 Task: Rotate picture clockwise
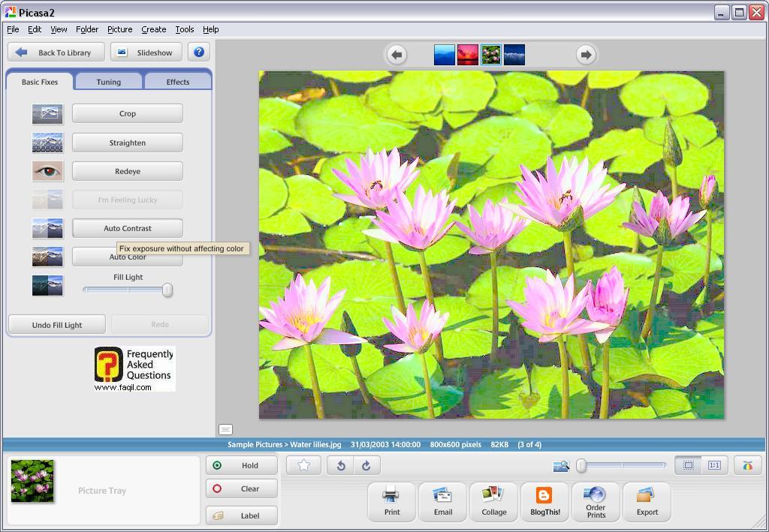click(x=366, y=465)
